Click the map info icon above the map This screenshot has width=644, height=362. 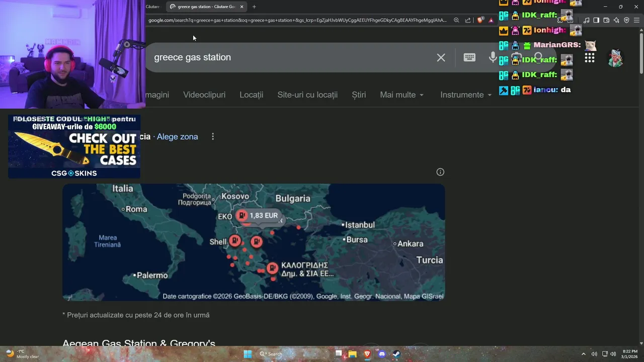tap(440, 172)
